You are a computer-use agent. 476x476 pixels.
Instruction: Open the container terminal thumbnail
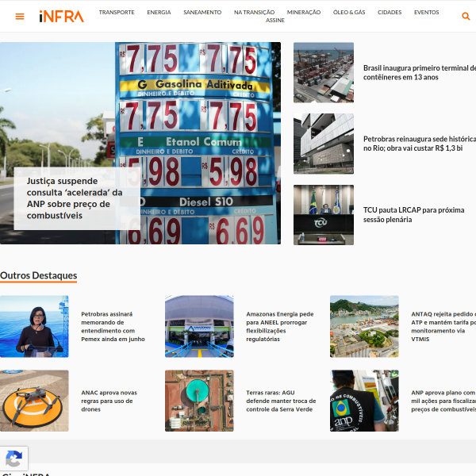click(x=324, y=72)
